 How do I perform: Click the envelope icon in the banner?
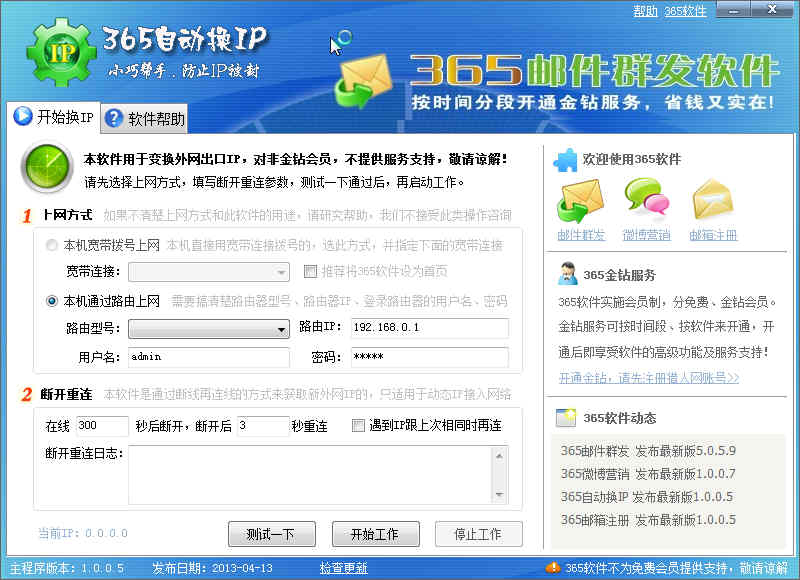pyautogui.click(x=363, y=82)
